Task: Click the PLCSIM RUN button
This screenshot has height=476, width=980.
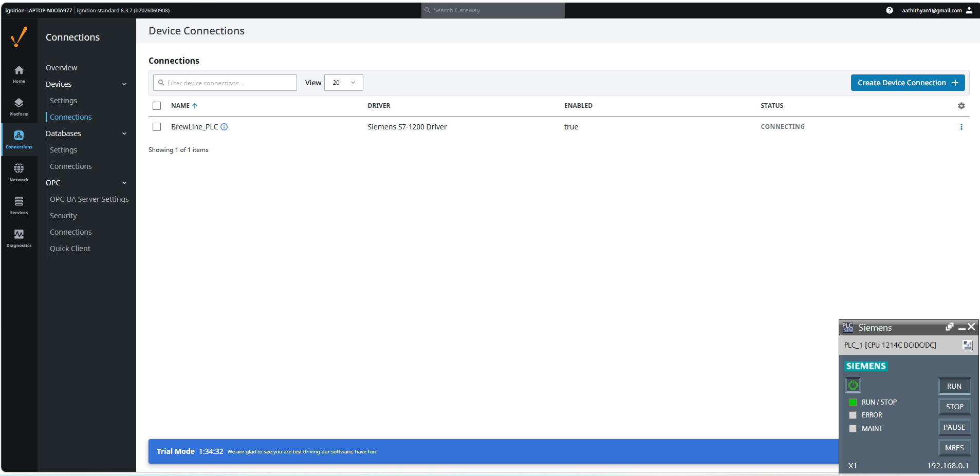Action: point(954,386)
